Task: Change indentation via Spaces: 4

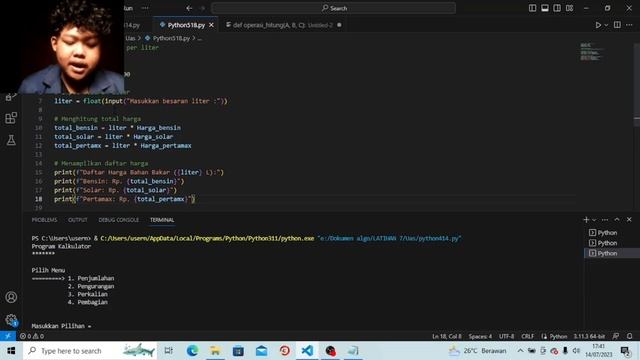Action: pos(480,336)
